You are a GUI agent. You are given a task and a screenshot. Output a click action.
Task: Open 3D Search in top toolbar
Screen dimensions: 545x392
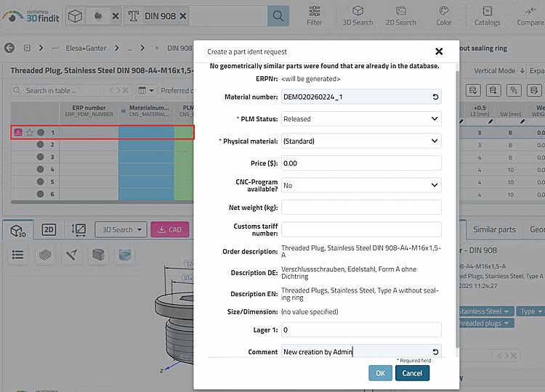click(x=358, y=16)
